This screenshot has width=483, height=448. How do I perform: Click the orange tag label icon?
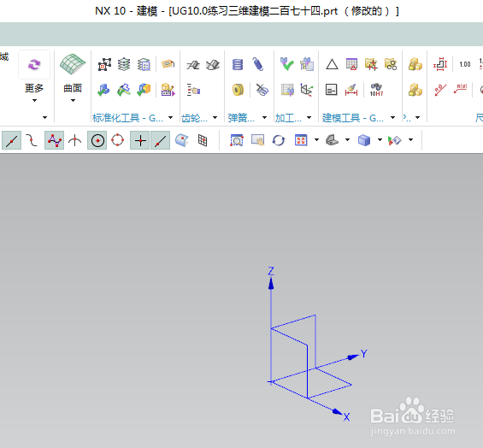168,64
